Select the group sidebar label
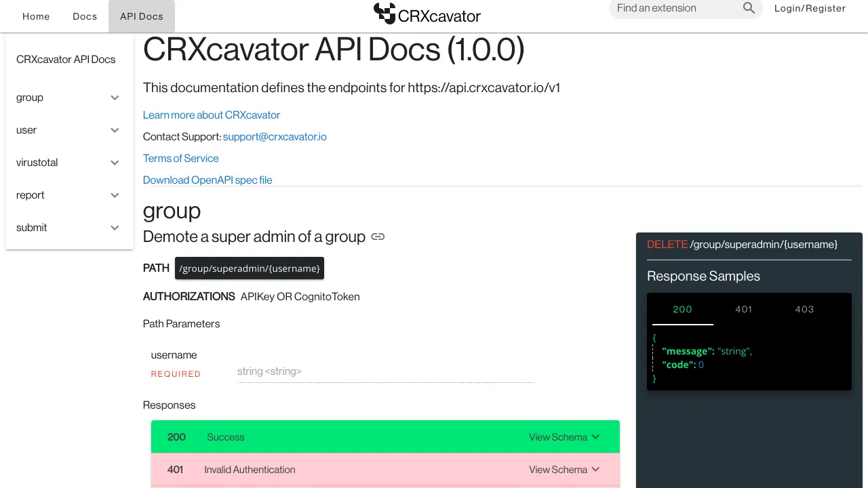The height and width of the screenshot is (488, 868). point(30,98)
